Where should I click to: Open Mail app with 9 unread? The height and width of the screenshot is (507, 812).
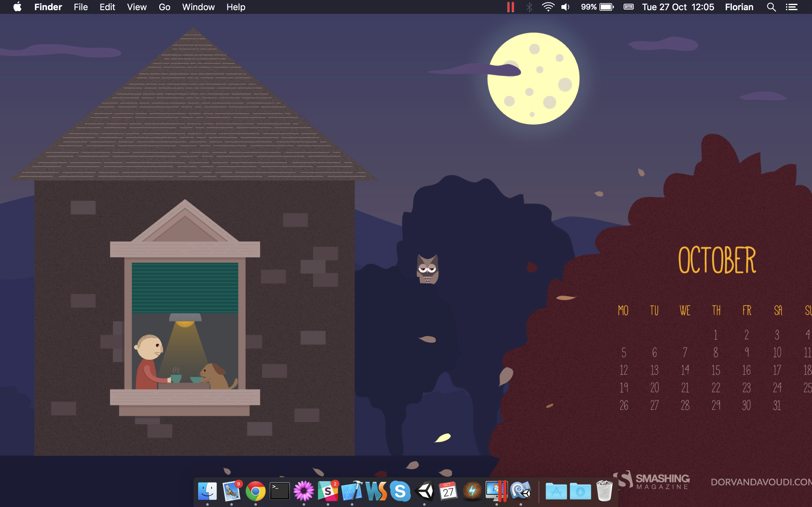click(x=232, y=491)
